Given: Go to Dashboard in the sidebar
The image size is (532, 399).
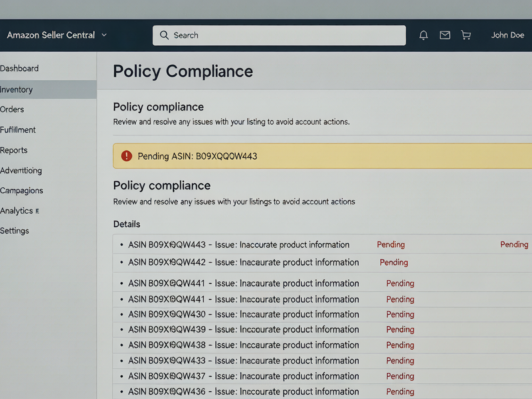Looking at the screenshot, I should 19,68.
